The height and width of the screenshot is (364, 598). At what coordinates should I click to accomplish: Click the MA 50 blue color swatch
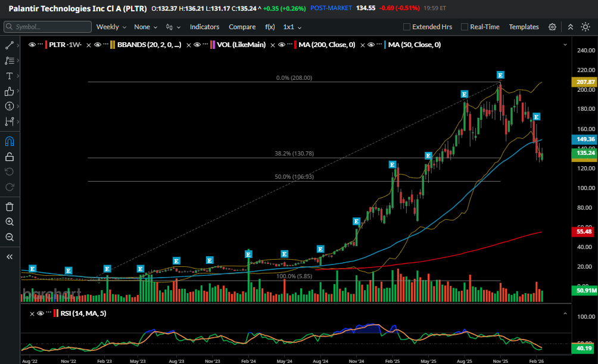click(x=385, y=45)
